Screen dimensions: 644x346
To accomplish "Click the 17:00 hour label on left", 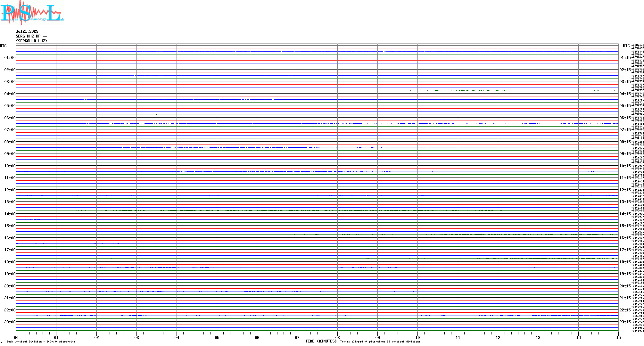I will click(x=10, y=250).
